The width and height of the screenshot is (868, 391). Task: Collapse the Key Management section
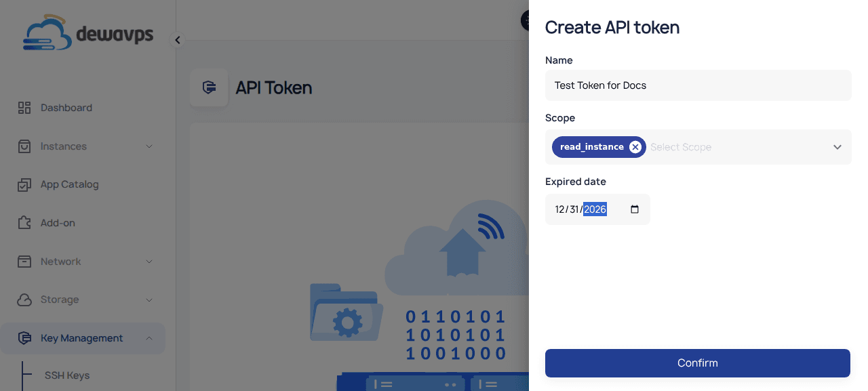[149, 338]
